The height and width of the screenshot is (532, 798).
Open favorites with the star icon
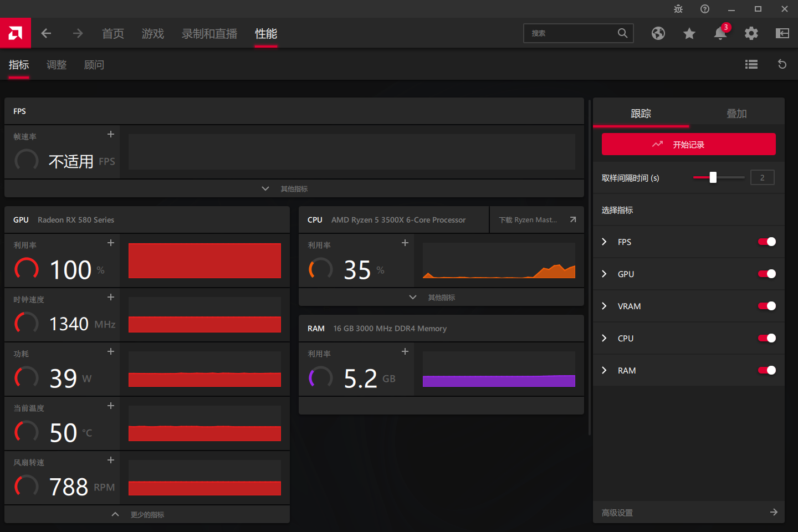tap(689, 33)
